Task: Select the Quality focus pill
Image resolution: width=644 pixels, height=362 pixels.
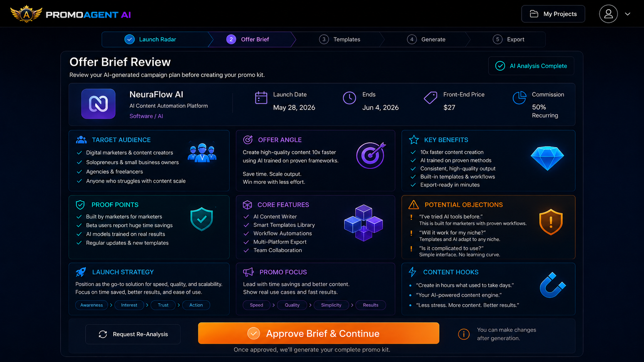Action: (x=292, y=305)
